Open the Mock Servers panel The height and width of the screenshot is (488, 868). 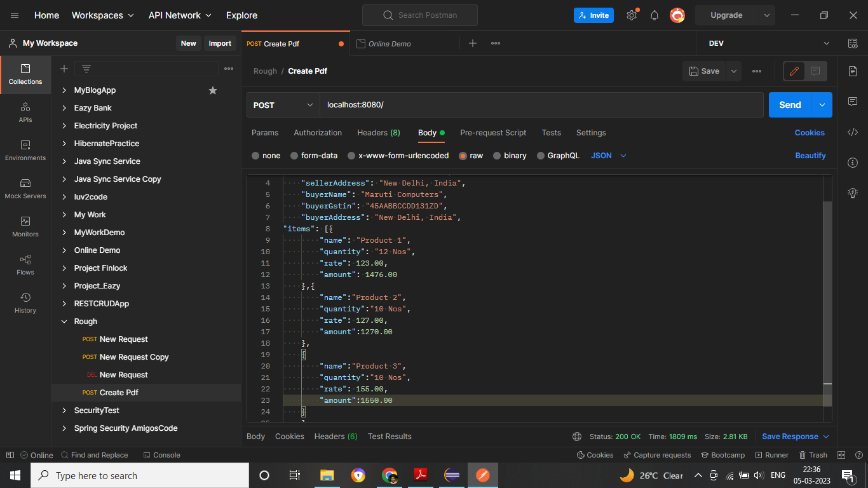click(25, 189)
